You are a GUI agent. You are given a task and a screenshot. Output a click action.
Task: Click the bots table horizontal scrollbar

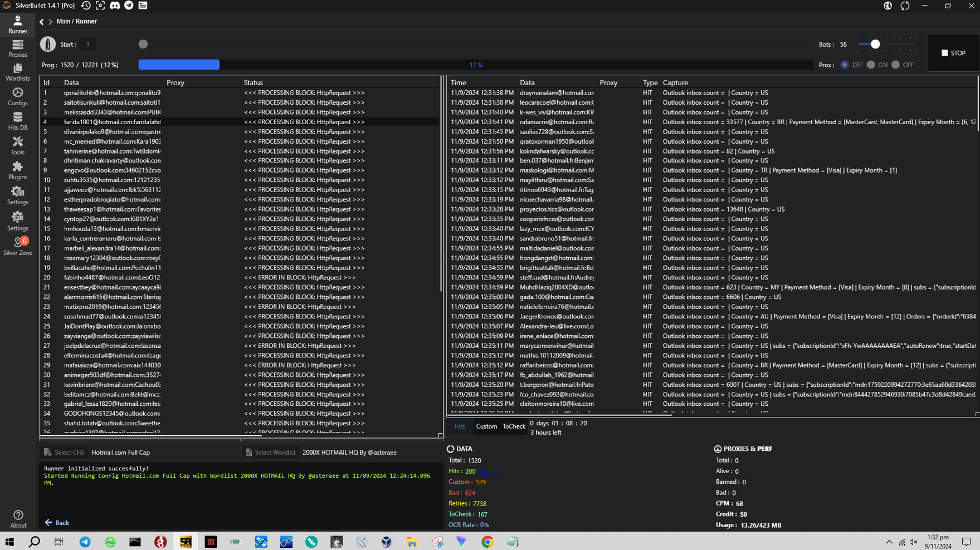(150, 436)
